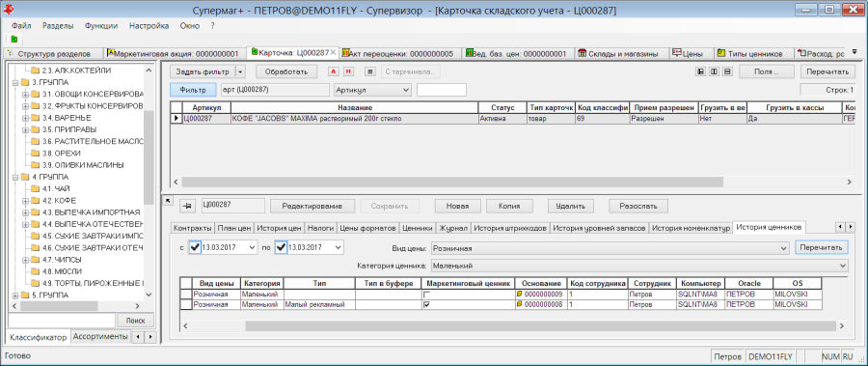This screenshot has height=366, width=868.
Task: Switch to the 'Акт переоценки: 0000000005' tab
Action: click(x=398, y=54)
